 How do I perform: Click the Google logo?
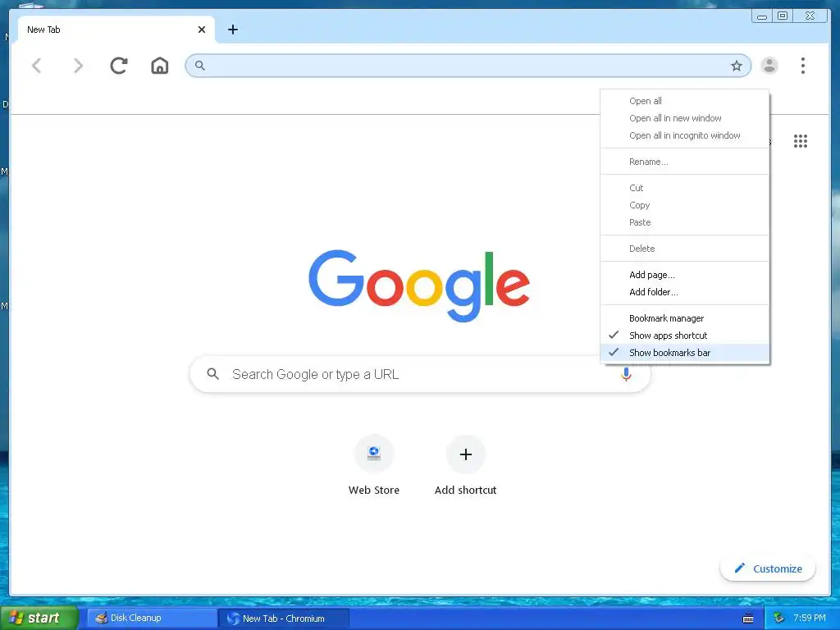click(x=419, y=285)
